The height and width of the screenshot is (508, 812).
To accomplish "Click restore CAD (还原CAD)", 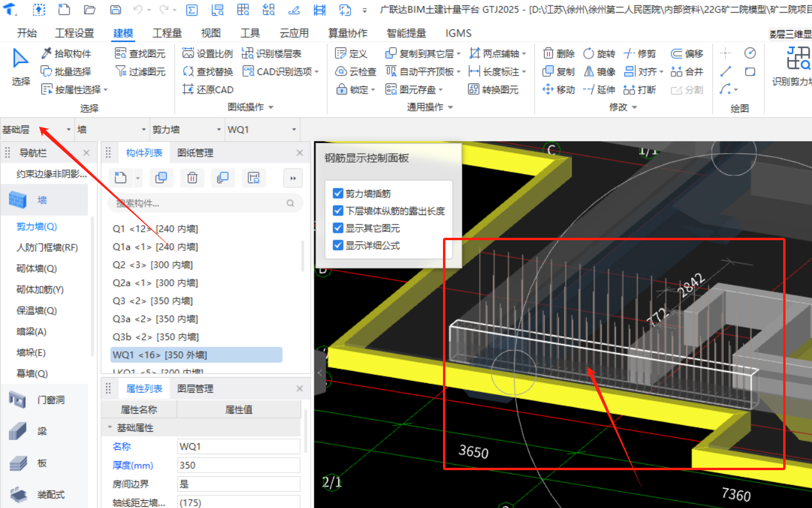I will [207, 89].
